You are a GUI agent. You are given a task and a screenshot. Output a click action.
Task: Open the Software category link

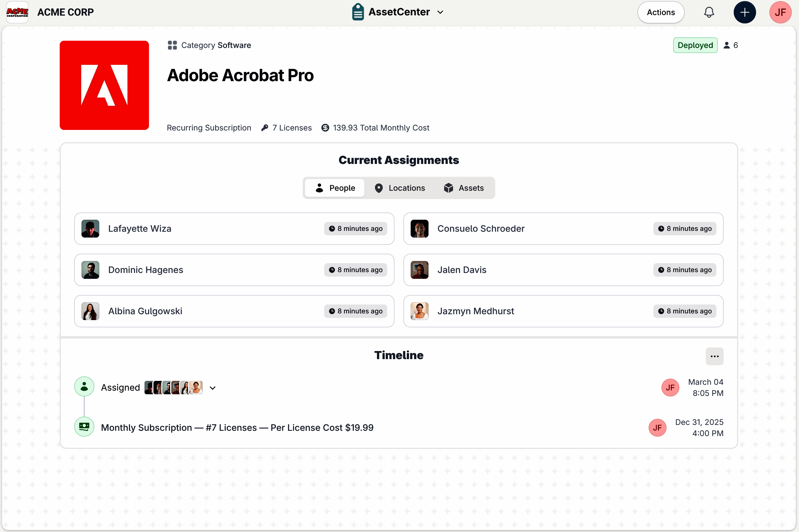(234, 45)
